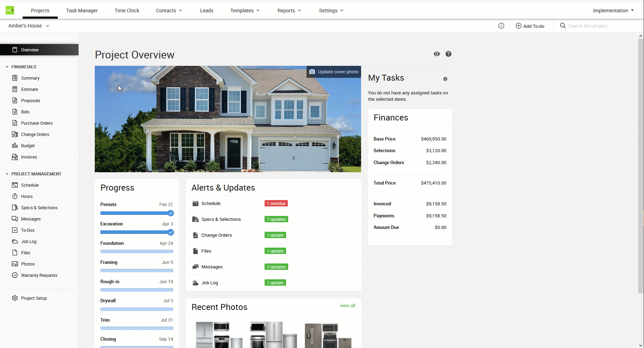This screenshot has height=348, width=644.
Task: Click the Excavation completed checkmark
Action: (x=171, y=232)
